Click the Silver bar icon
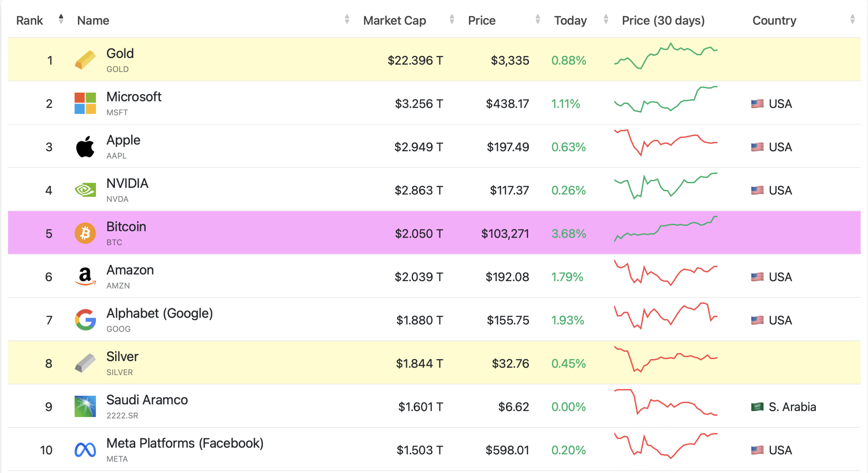The height and width of the screenshot is (473, 868). click(85, 363)
